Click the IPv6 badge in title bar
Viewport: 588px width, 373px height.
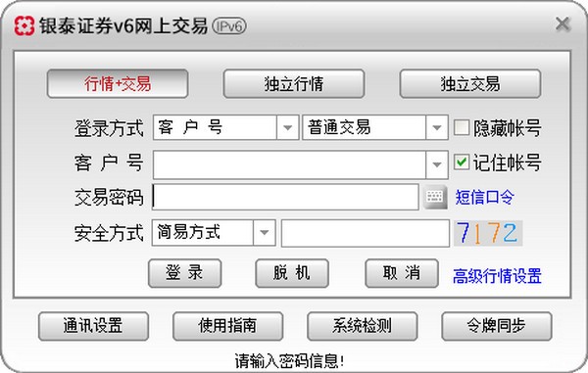coord(229,26)
